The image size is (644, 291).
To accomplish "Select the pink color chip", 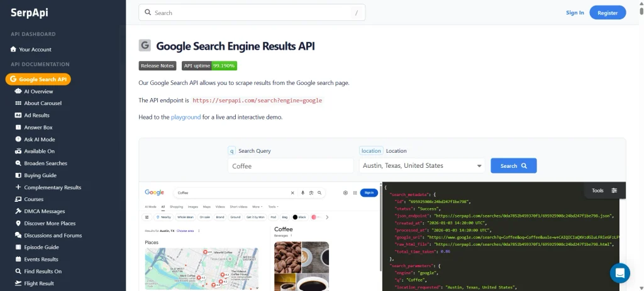I will tap(317, 217).
